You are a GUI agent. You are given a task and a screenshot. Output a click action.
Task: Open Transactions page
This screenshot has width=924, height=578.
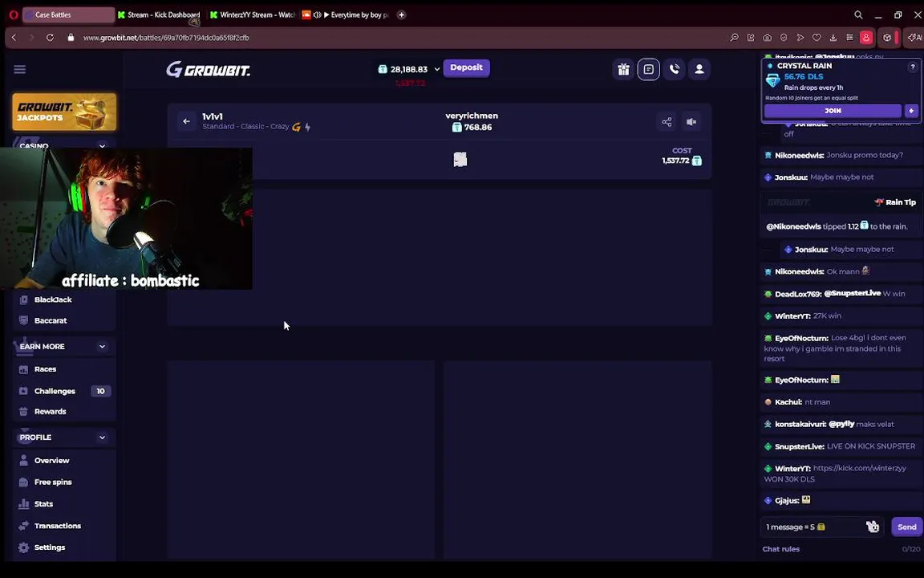(57, 526)
